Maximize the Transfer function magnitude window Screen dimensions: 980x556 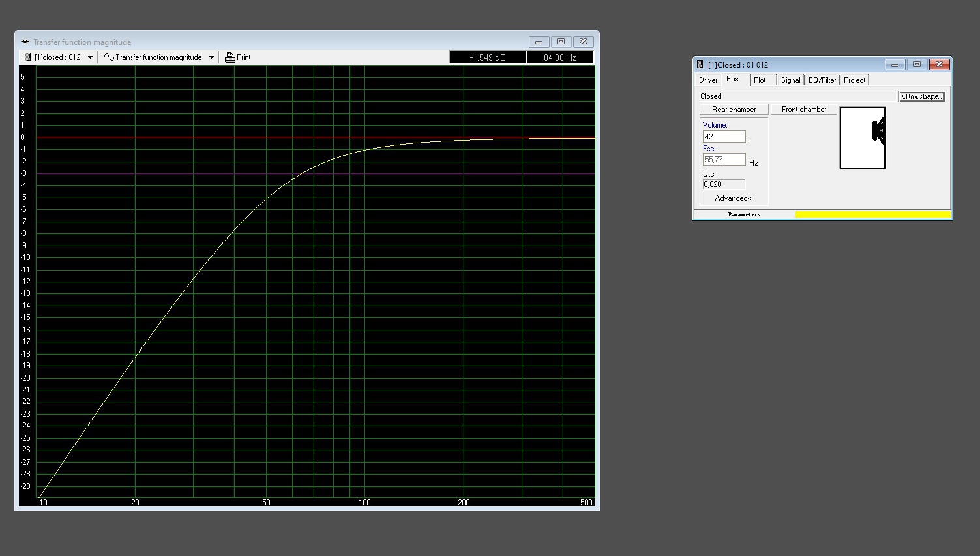click(561, 42)
